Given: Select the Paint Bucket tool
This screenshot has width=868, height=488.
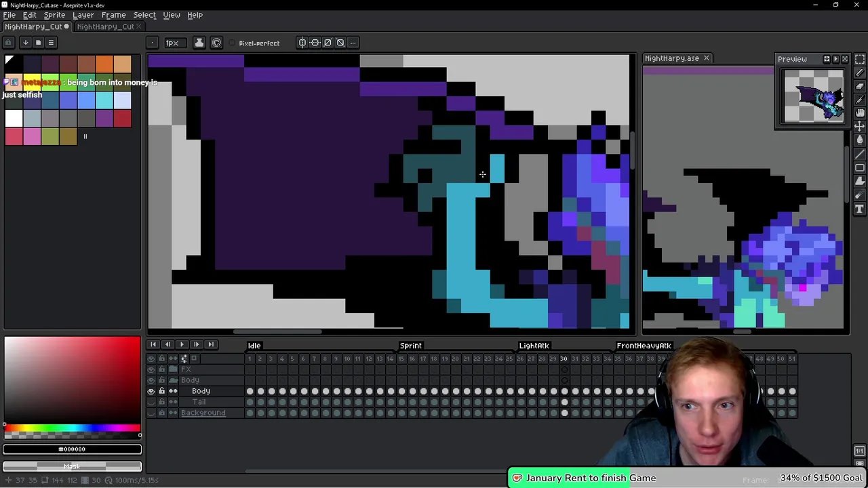Looking at the screenshot, I should [859, 140].
